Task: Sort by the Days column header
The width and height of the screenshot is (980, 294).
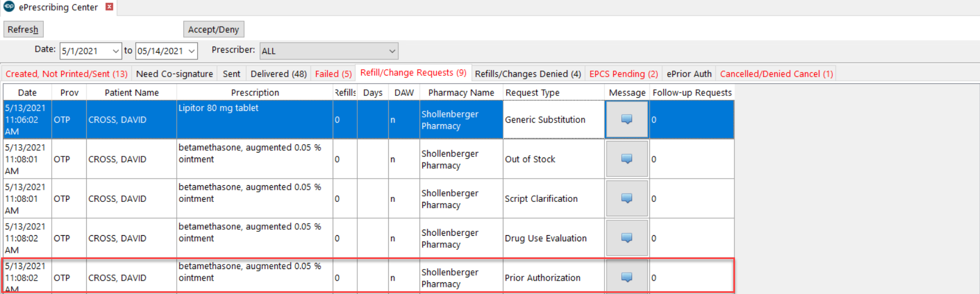Action: [x=373, y=93]
